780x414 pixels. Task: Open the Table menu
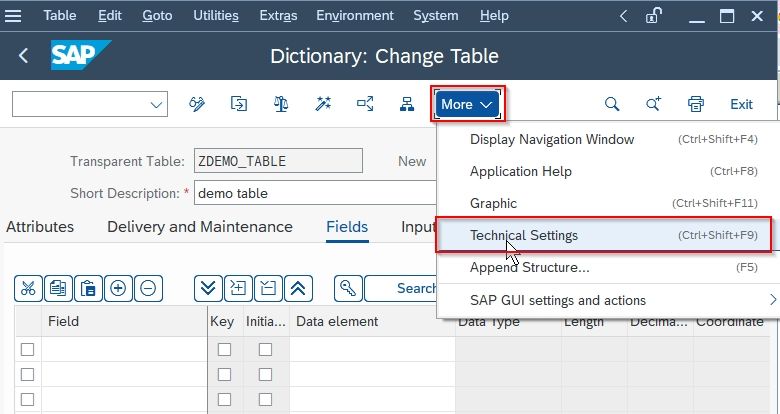pyautogui.click(x=60, y=16)
